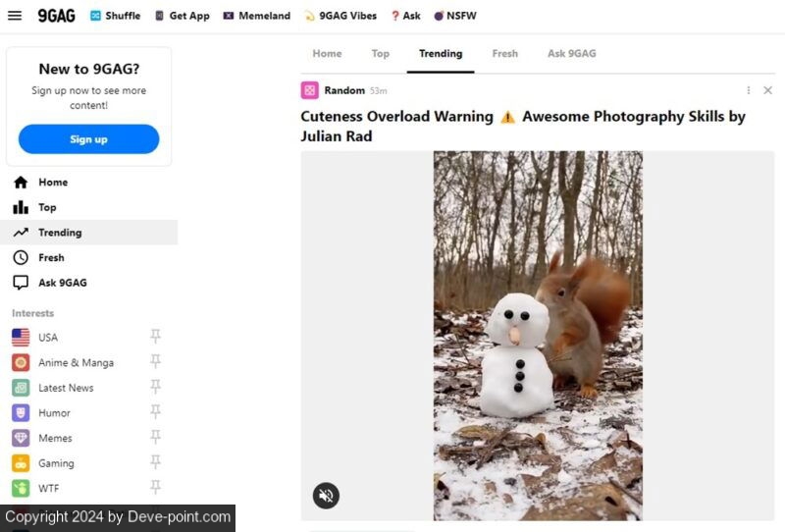Select Home in the left sidebar
The width and height of the screenshot is (785, 532).
coord(53,183)
